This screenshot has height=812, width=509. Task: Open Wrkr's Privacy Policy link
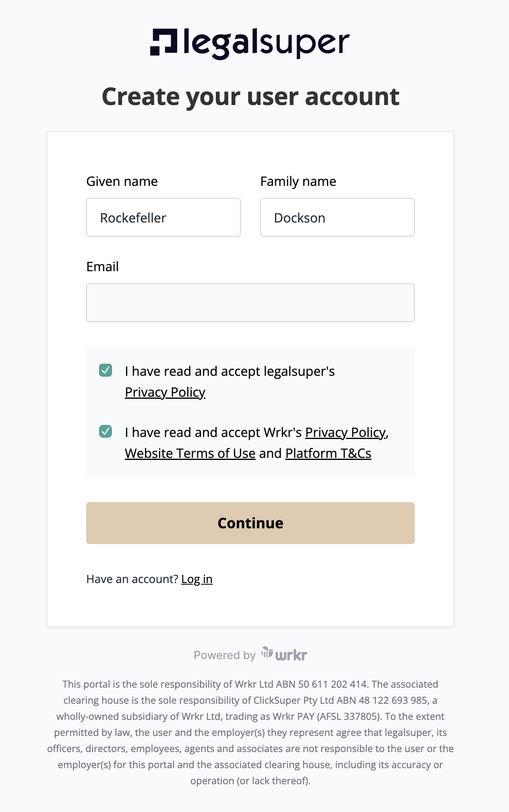(x=346, y=433)
